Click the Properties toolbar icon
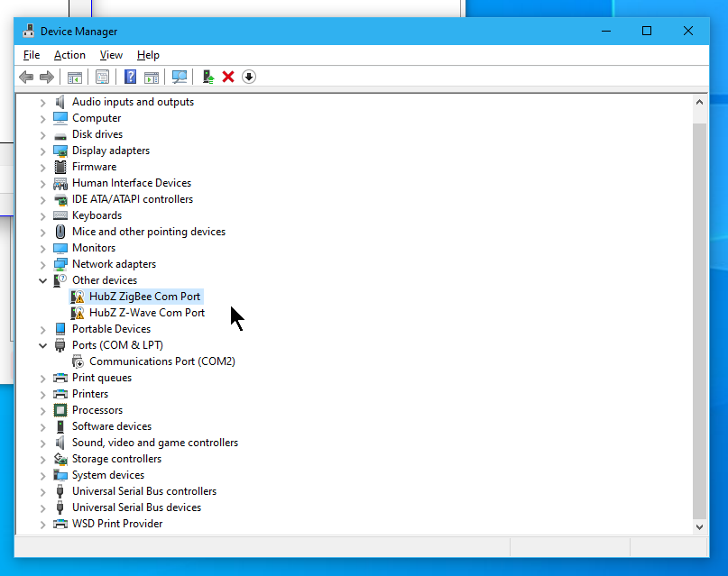The image size is (728, 576). point(102,78)
